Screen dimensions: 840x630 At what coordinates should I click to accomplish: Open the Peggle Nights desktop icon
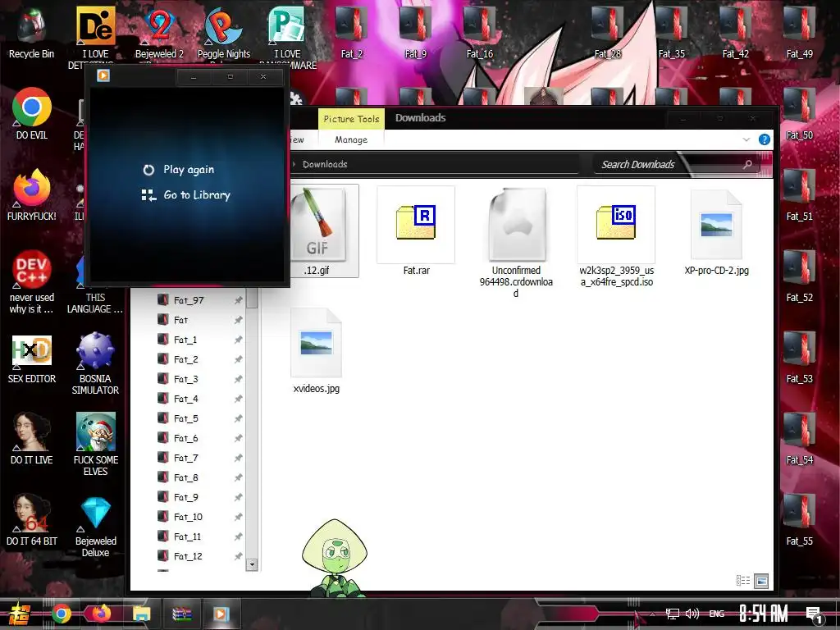click(x=223, y=33)
